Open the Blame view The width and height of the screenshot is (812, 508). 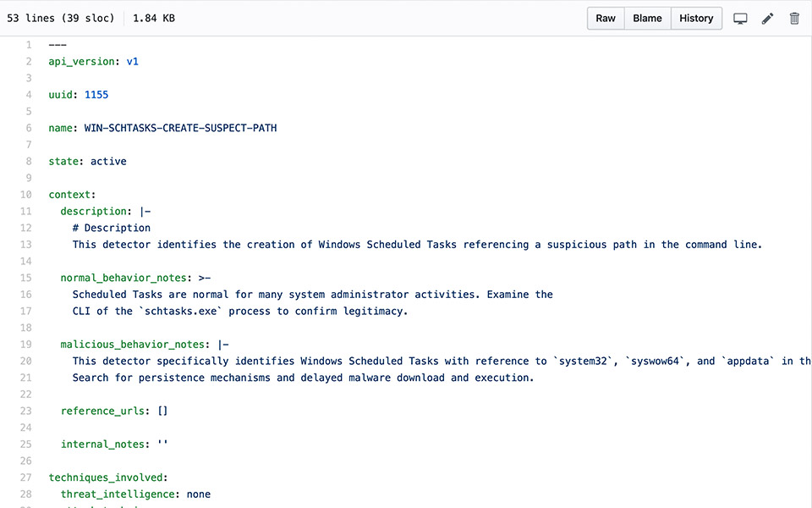pyautogui.click(x=647, y=19)
